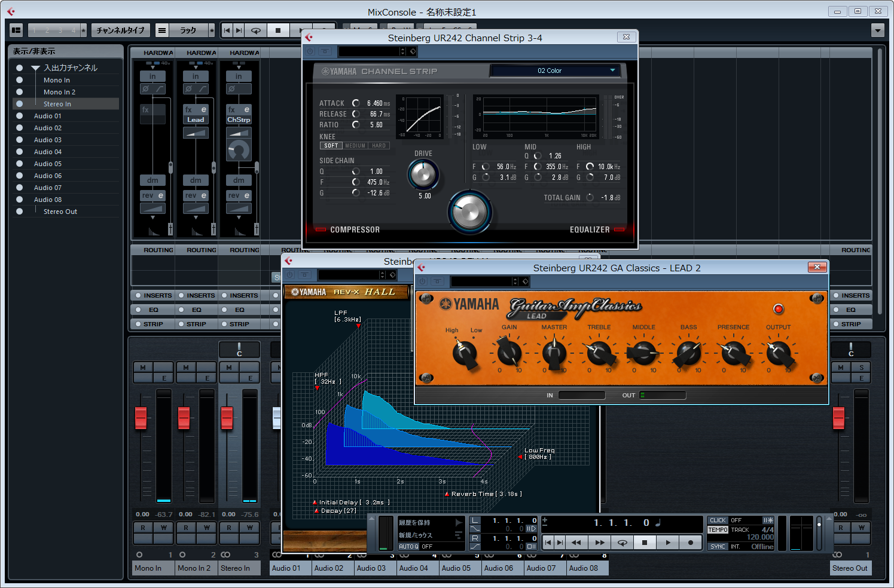Select SOFT knee option in compressor
894x588 pixels.
[331, 146]
